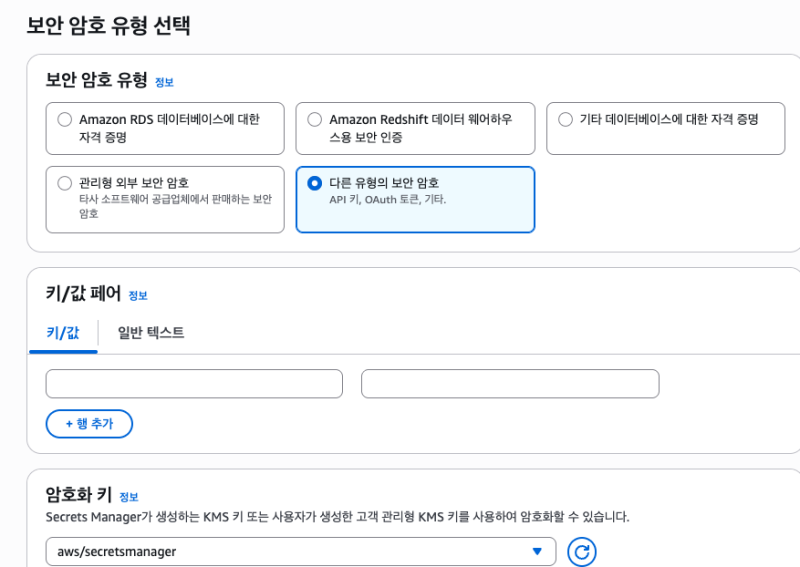The width and height of the screenshot is (800, 567).
Task: Click the 보안 암호 유형 선택 page heading
Action: tap(109, 26)
